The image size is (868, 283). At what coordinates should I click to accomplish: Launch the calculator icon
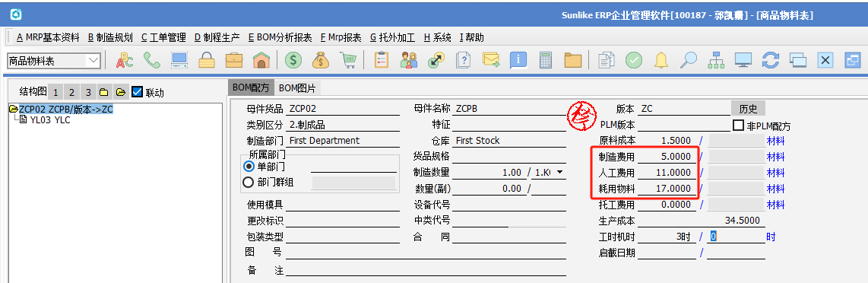coord(546,60)
